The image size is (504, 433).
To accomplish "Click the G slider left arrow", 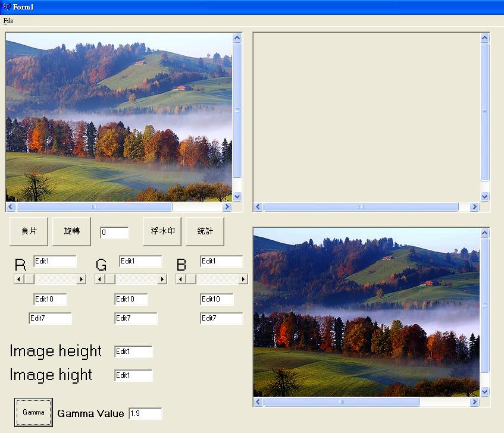I will pyautogui.click(x=100, y=279).
